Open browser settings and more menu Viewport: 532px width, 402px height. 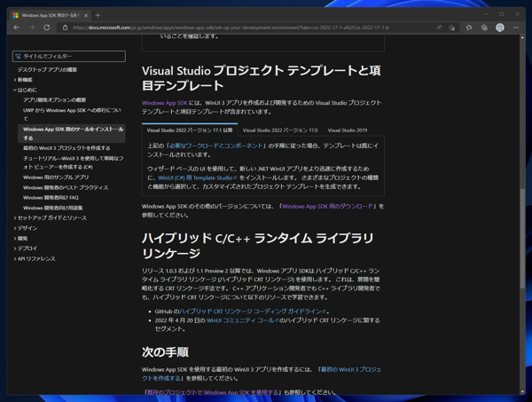(x=516, y=28)
